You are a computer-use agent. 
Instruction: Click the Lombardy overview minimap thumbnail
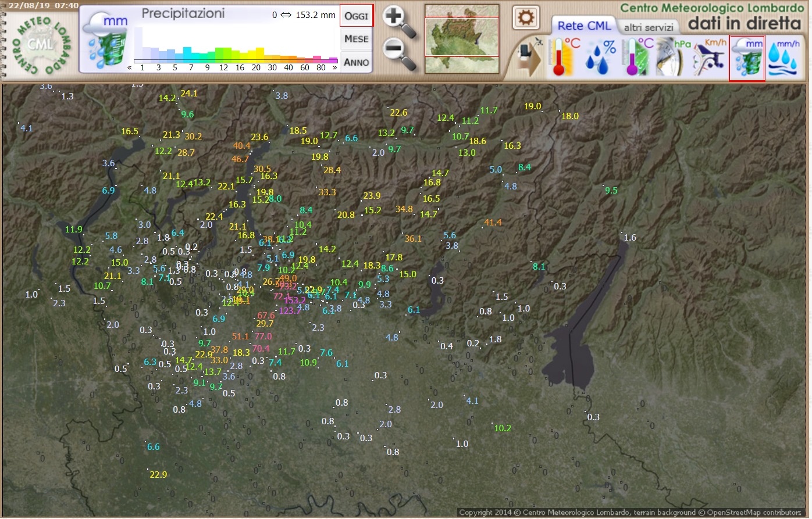pos(462,38)
